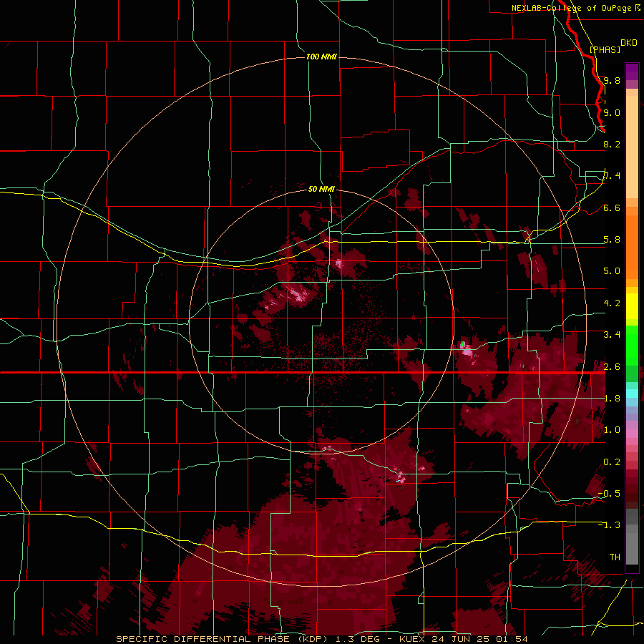This screenshot has height=644, width=644.
Task: Click the KUEX 24 JUN 25 01:54 timestamp
Action: point(463,639)
